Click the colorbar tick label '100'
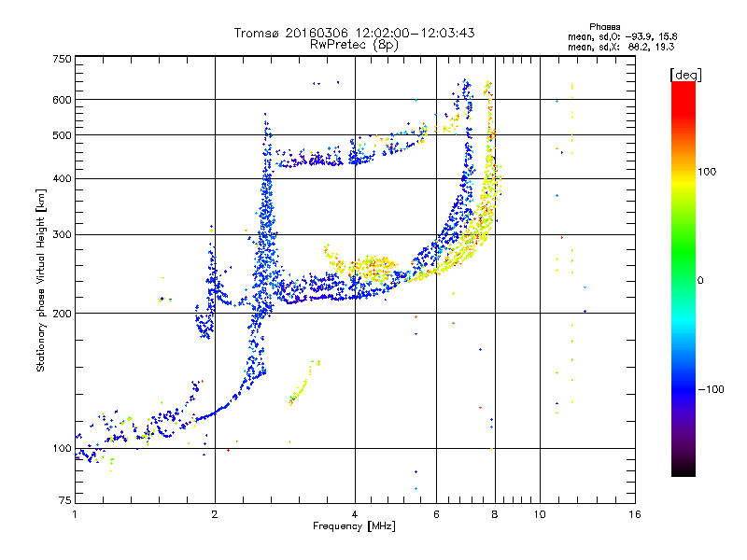The height and width of the screenshot is (560, 747). (707, 172)
